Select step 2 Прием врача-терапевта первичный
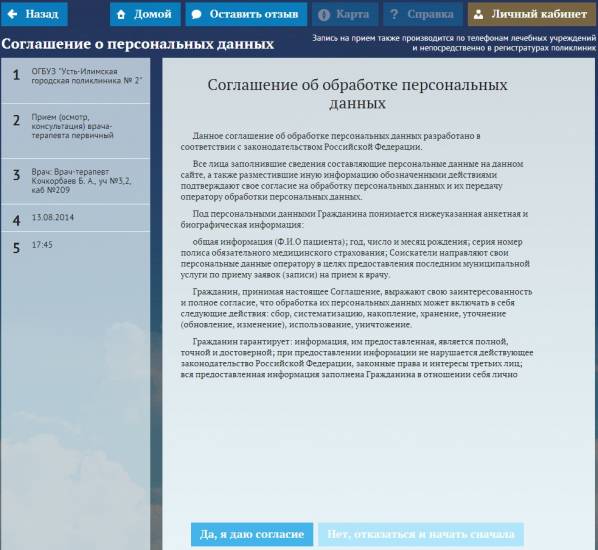Image resolution: width=598 pixels, height=550 pixels. [x=76, y=131]
